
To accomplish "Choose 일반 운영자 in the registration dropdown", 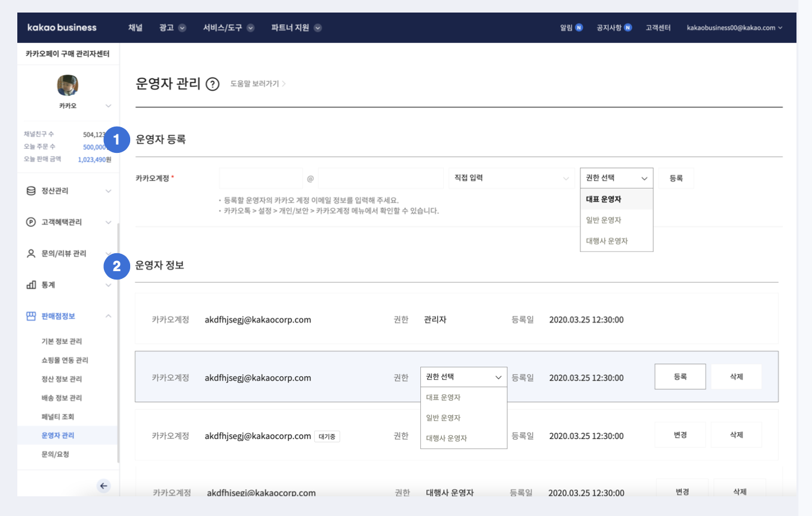I will (617, 220).
